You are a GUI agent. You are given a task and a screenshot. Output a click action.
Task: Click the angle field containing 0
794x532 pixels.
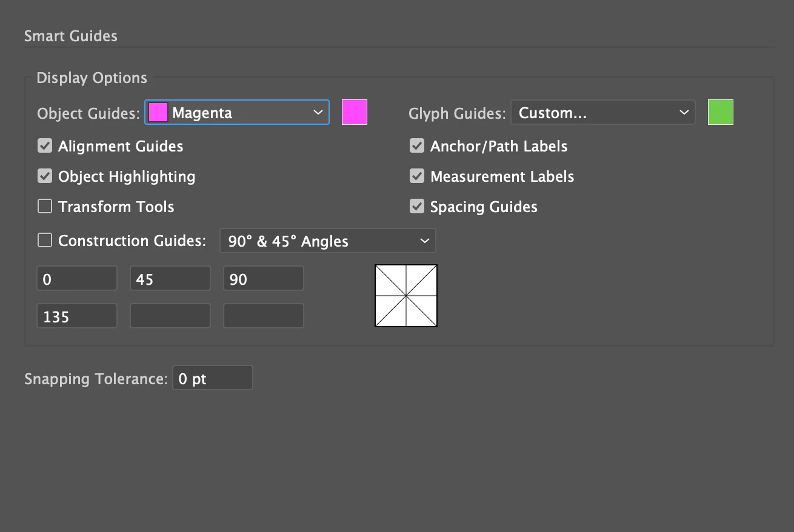77,279
